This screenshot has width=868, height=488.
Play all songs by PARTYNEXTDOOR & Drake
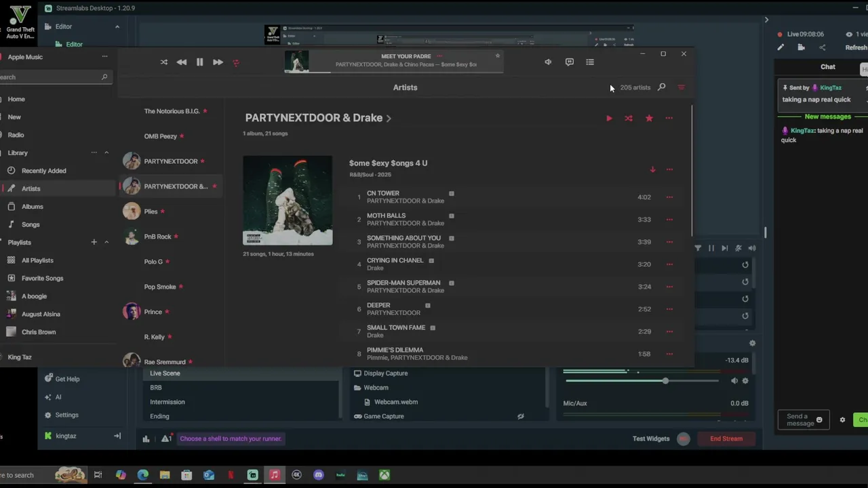click(x=609, y=119)
